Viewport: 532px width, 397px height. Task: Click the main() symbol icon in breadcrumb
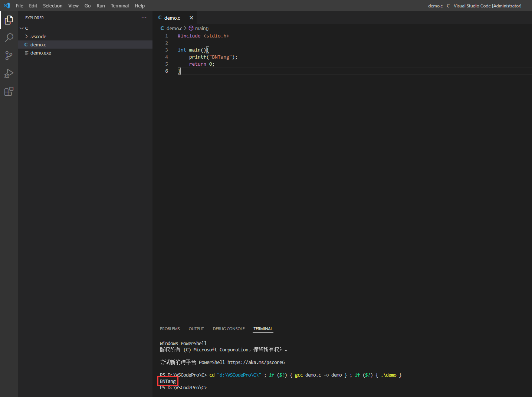click(191, 28)
